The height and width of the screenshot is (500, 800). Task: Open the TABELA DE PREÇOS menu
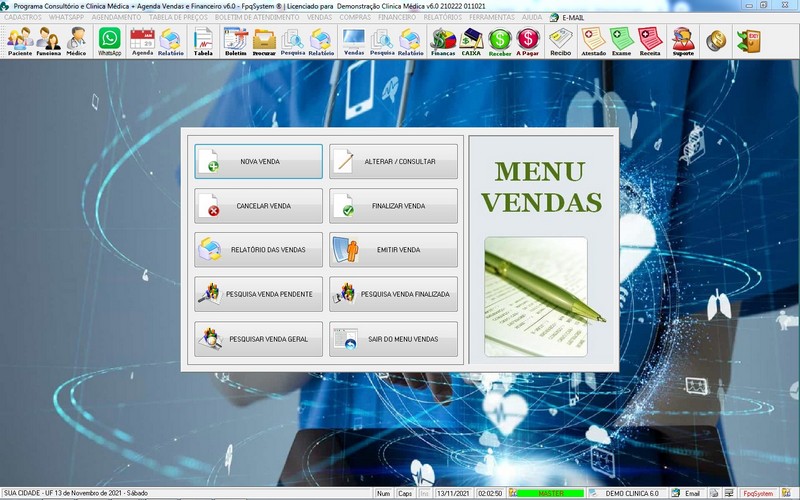(x=178, y=17)
